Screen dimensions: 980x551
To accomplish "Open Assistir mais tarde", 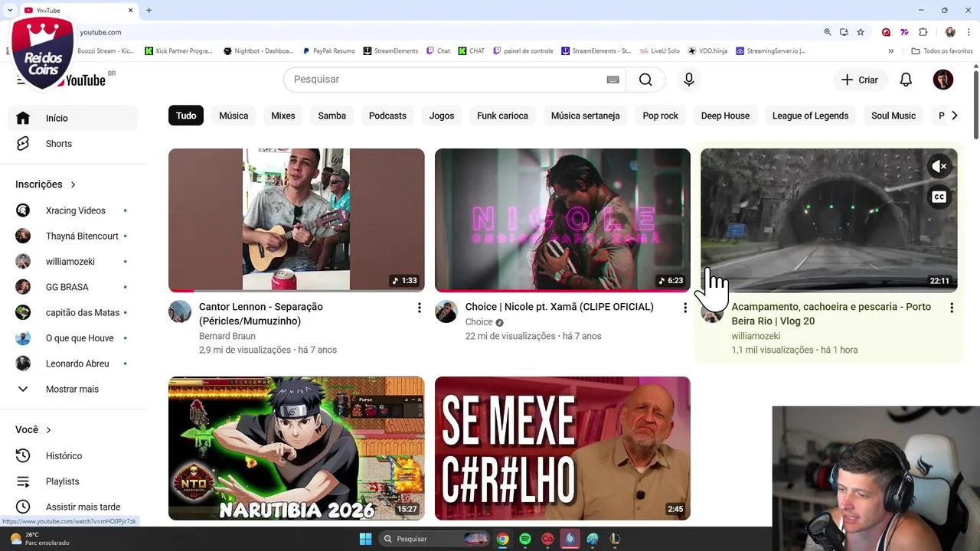I will tap(73, 507).
